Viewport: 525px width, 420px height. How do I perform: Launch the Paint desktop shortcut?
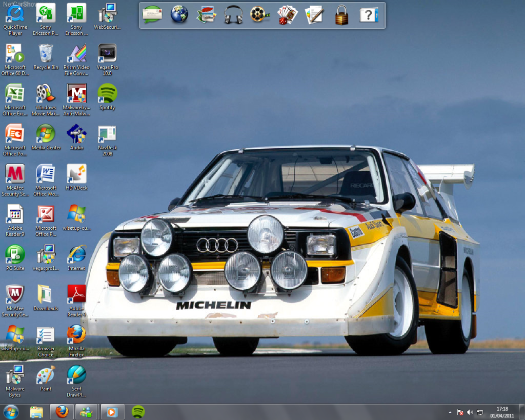click(x=46, y=379)
